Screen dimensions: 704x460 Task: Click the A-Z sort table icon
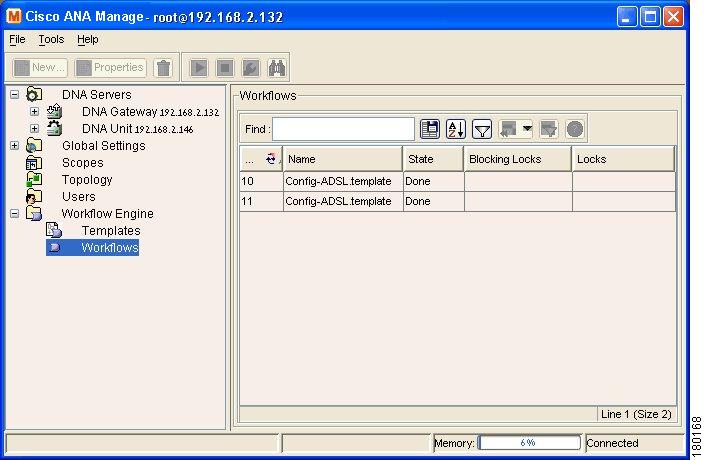456,129
